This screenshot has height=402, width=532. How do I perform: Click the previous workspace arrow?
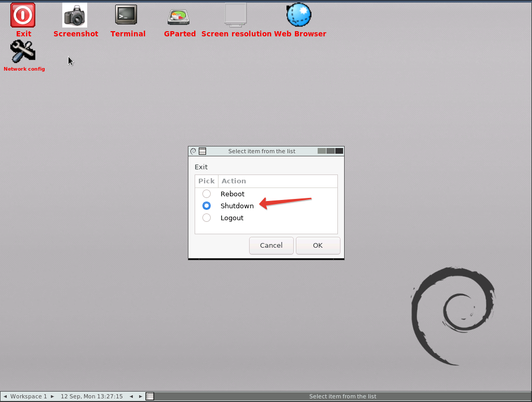tap(5, 396)
